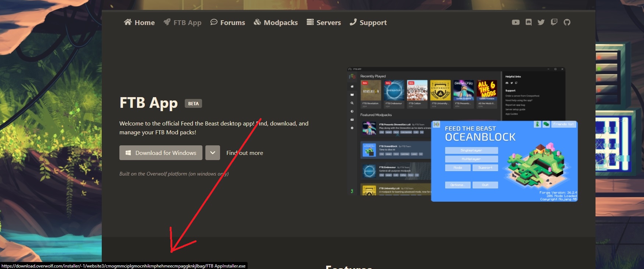Screen dimensions: 644x269
Task: Follow the Find out more link
Action: coord(245,153)
